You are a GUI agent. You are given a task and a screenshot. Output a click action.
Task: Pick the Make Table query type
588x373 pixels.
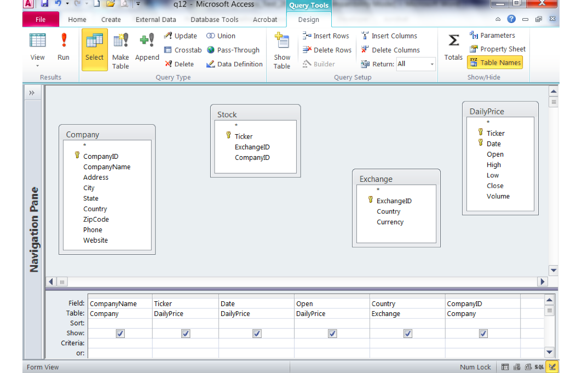pos(120,50)
